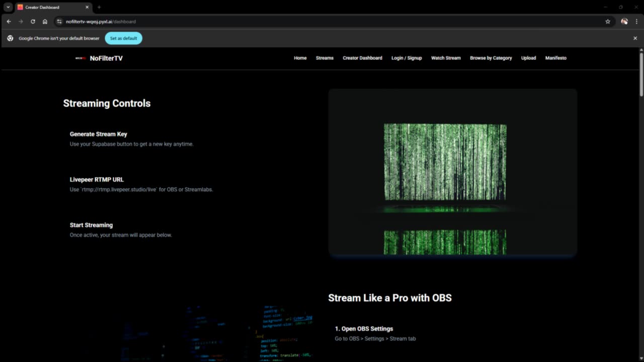This screenshot has height=362, width=644.
Task: Open Watch Stream from the navigation
Action: pyautogui.click(x=446, y=58)
